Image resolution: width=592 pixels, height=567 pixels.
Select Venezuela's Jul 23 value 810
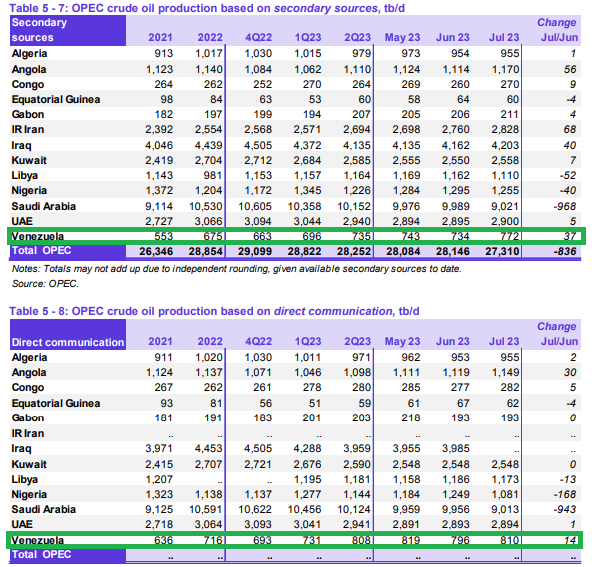[510, 540]
